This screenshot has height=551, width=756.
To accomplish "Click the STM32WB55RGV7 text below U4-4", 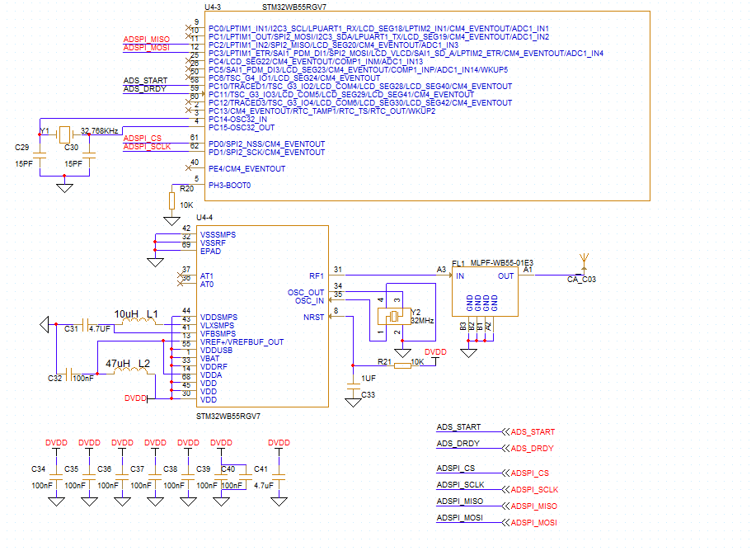I will (x=228, y=416).
